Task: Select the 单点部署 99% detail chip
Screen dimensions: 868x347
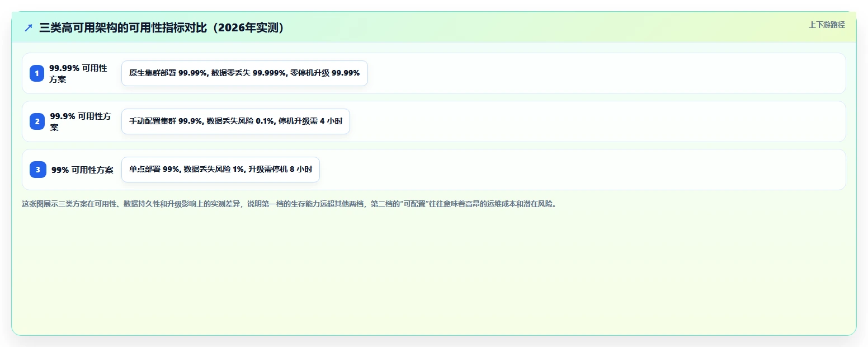Action: [220, 170]
